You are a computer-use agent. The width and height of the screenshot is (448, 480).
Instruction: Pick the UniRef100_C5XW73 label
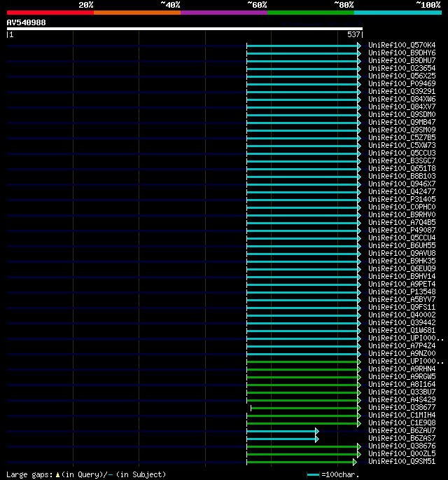point(402,145)
